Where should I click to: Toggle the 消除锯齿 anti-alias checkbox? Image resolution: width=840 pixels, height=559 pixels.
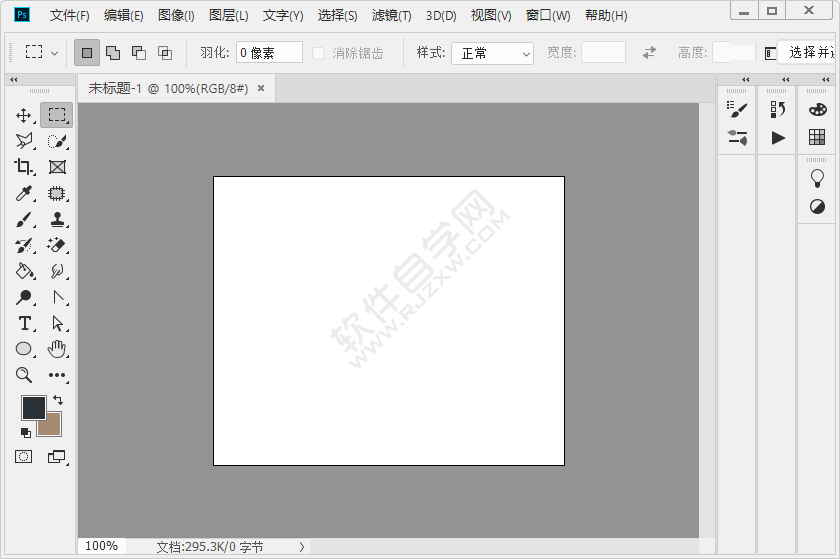(x=318, y=53)
